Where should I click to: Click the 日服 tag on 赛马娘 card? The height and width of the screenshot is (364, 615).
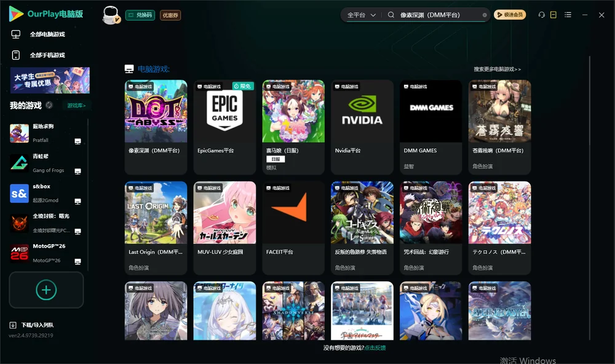(x=276, y=159)
